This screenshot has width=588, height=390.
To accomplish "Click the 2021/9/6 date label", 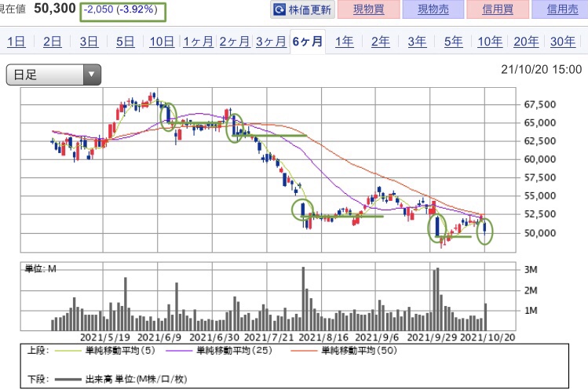I will tap(377, 337).
